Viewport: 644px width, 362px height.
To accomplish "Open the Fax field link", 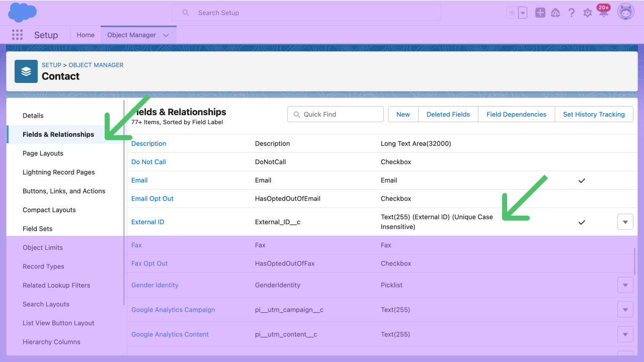I will coord(136,245).
